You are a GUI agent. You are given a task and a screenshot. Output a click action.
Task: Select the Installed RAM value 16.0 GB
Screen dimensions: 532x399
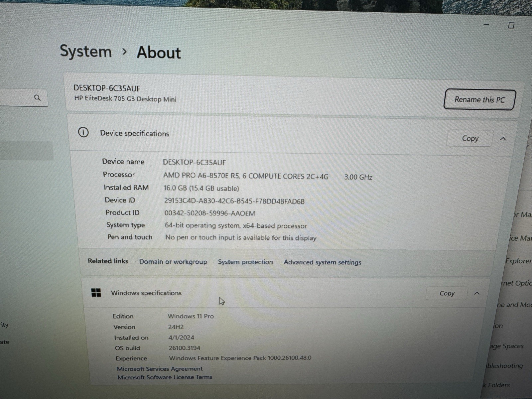[201, 188]
